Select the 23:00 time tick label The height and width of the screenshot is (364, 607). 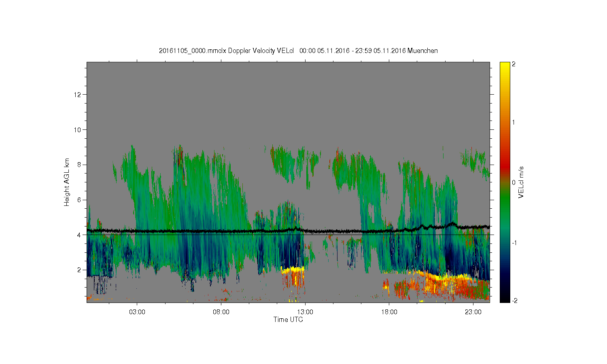coord(473,312)
